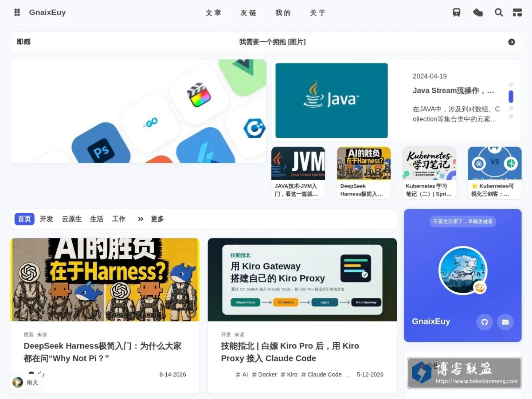
Task: Click the email envelope icon on profile card
Action: tap(505, 322)
